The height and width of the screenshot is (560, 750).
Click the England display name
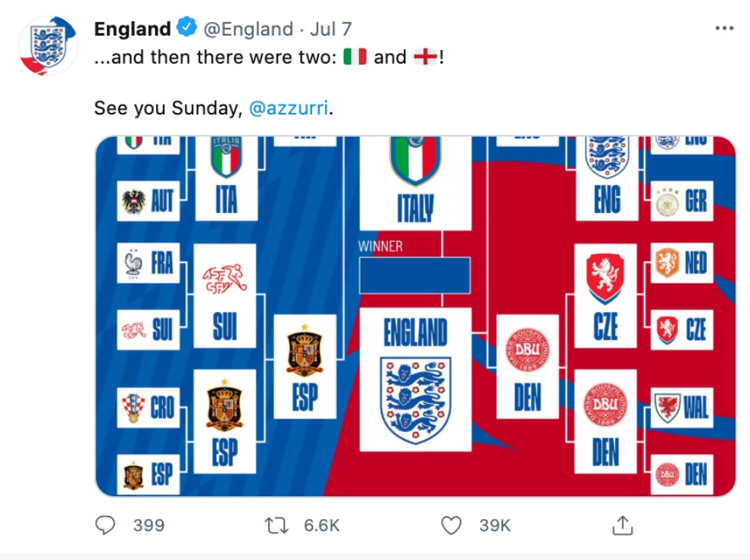click(x=133, y=29)
